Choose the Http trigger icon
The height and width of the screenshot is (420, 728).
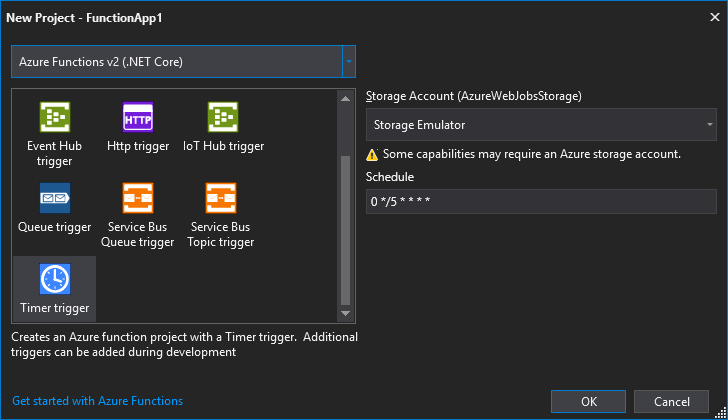click(x=138, y=117)
